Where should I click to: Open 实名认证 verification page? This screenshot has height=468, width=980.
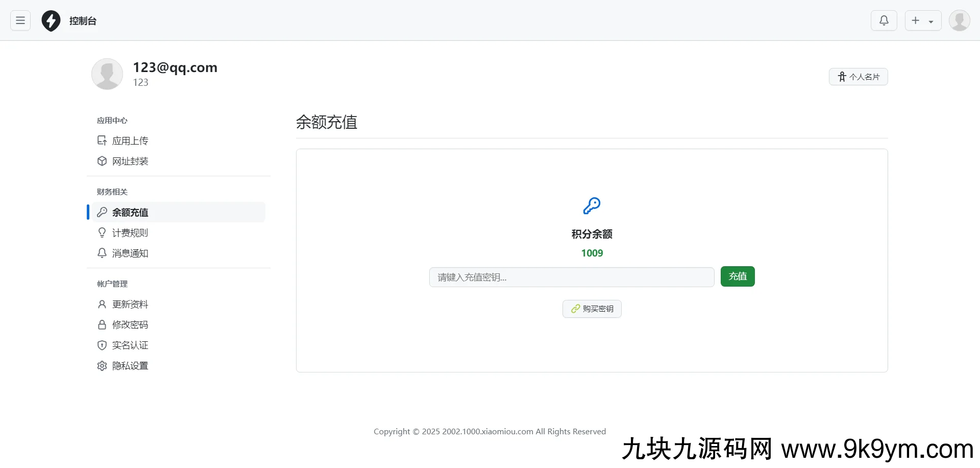pyautogui.click(x=130, y=345)
